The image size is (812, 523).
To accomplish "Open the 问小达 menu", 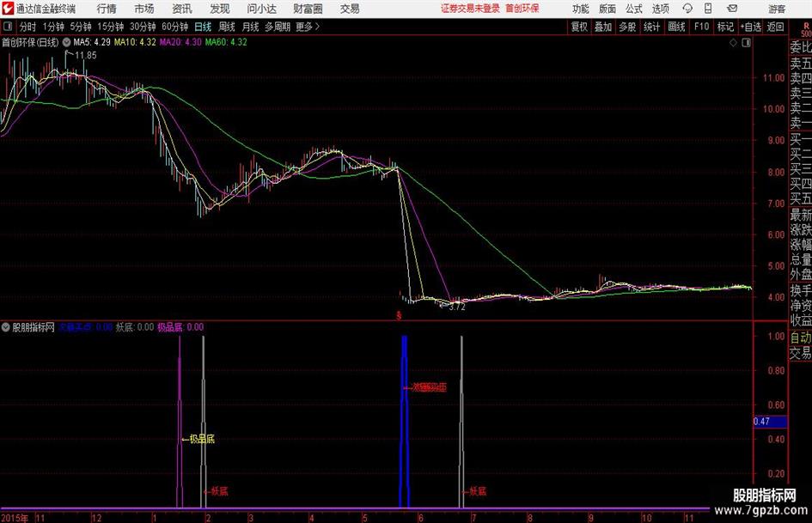I will pyautogui.click(x=261, y=9).
